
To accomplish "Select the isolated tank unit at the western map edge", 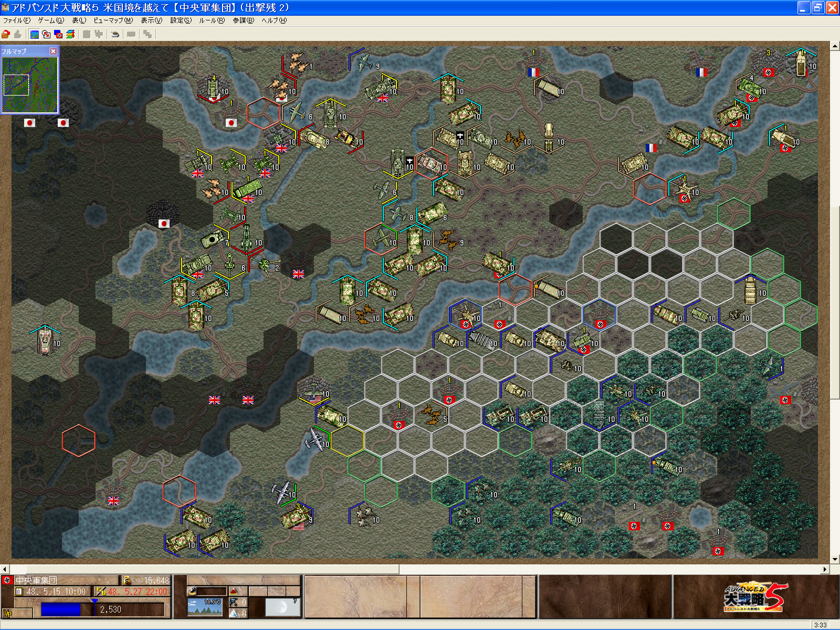I will (45, 341).
